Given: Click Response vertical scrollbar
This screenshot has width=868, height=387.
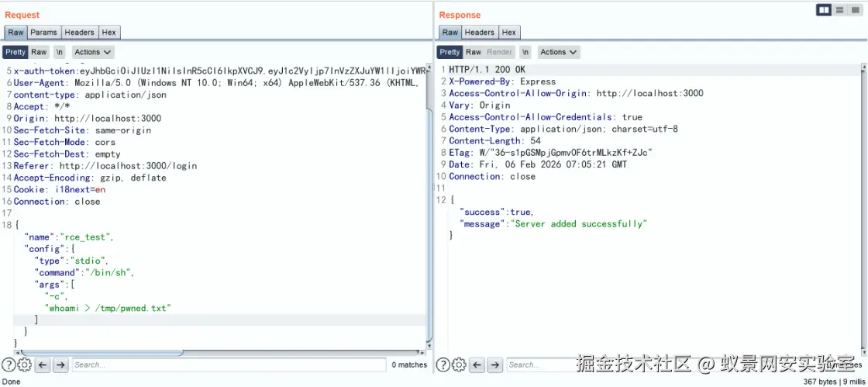Looking at the screenshot, I should pyautogui.click(x=863, y=210).
